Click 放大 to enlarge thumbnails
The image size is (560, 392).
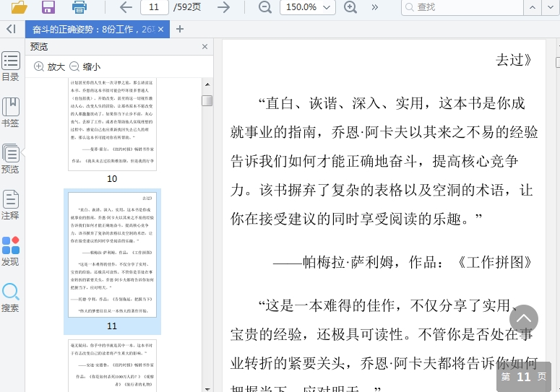point(49,66)
